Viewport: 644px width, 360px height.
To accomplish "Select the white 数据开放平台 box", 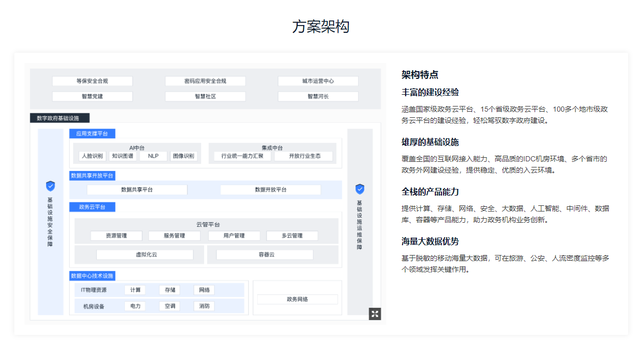I will [x=271, y=190].
